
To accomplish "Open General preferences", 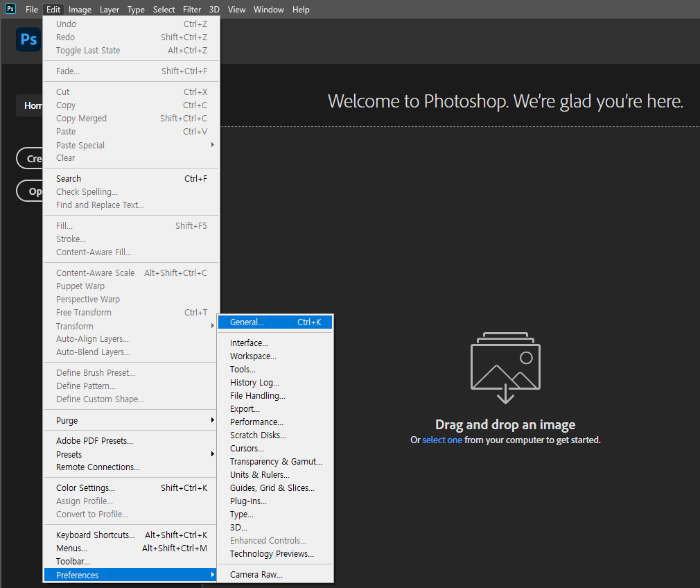I will [x=275, y=322].
